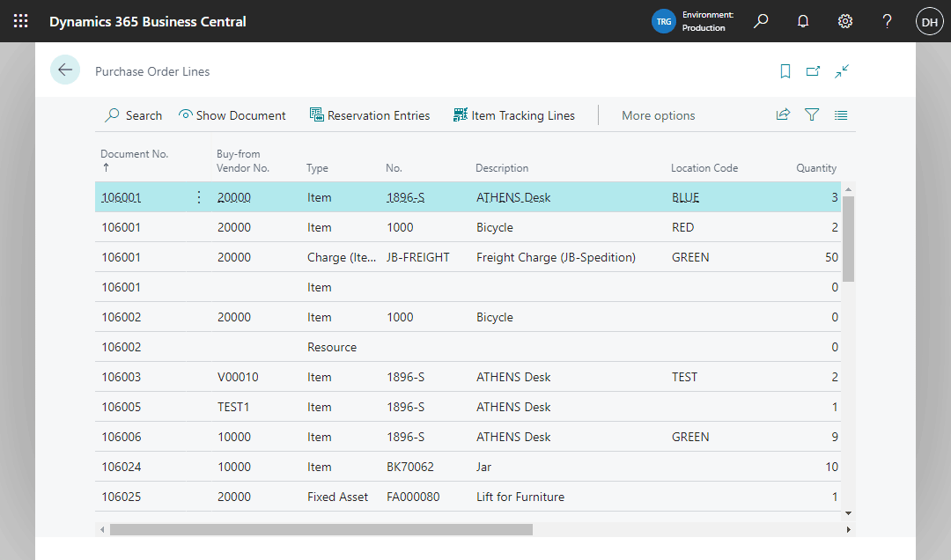
Task: Open the page in a new window
Action: click(x=813, y=71)
